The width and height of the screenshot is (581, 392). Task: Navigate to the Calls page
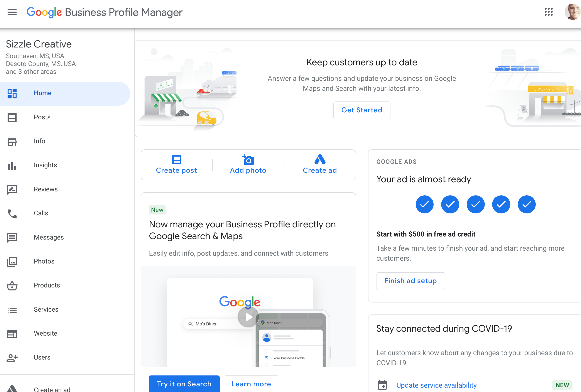pyautogui.click(x=65, y=213)
